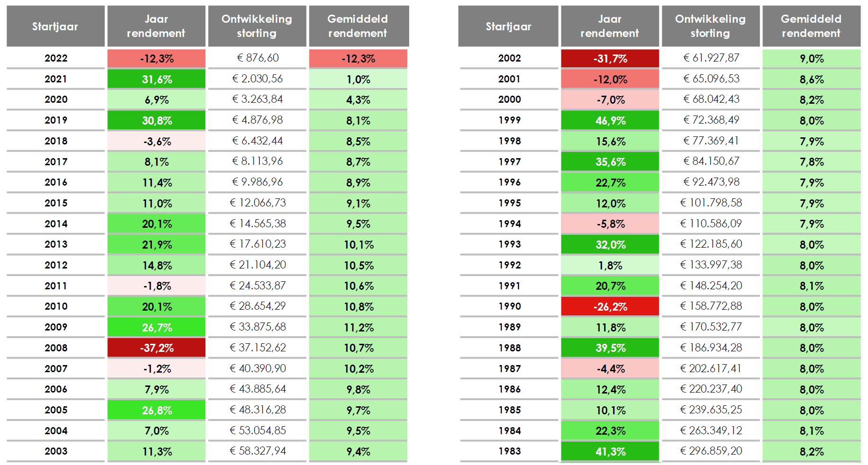Click the pale green 1,0% average cell
This screenshot has height=465, width=868.
pyautogui.click(x=358, y=79)
